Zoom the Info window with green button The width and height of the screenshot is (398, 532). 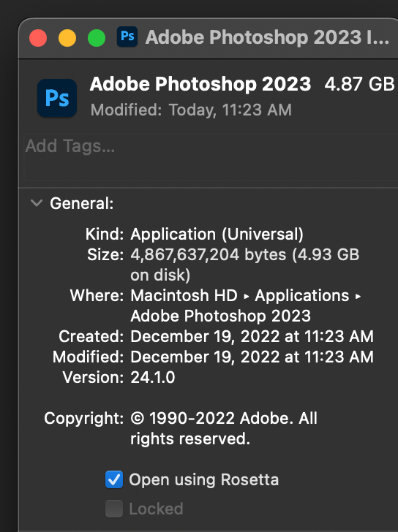(x=97, y=38)
